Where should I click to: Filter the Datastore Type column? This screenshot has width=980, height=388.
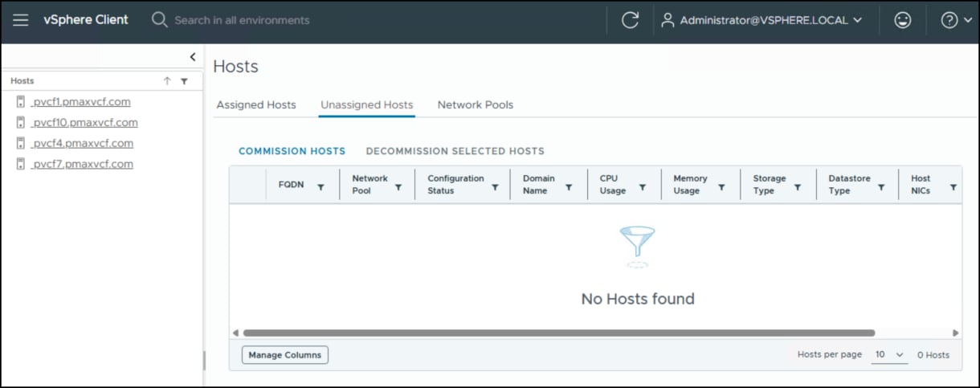coord(881,187)
